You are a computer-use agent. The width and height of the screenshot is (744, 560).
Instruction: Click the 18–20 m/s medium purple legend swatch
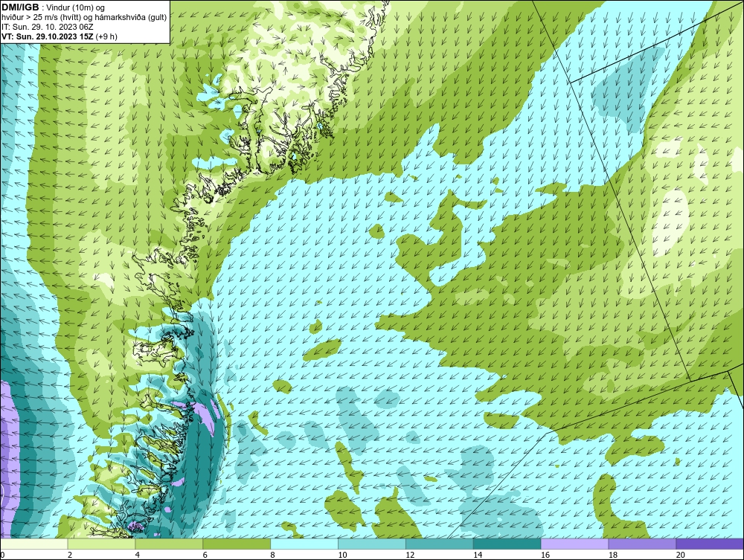point(643,544)
